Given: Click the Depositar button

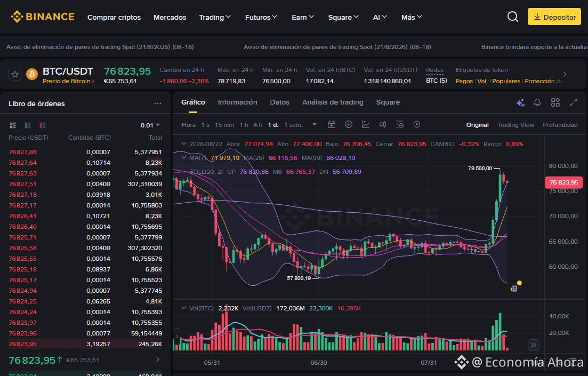Looking at the screenshot, I should (554, 17).
